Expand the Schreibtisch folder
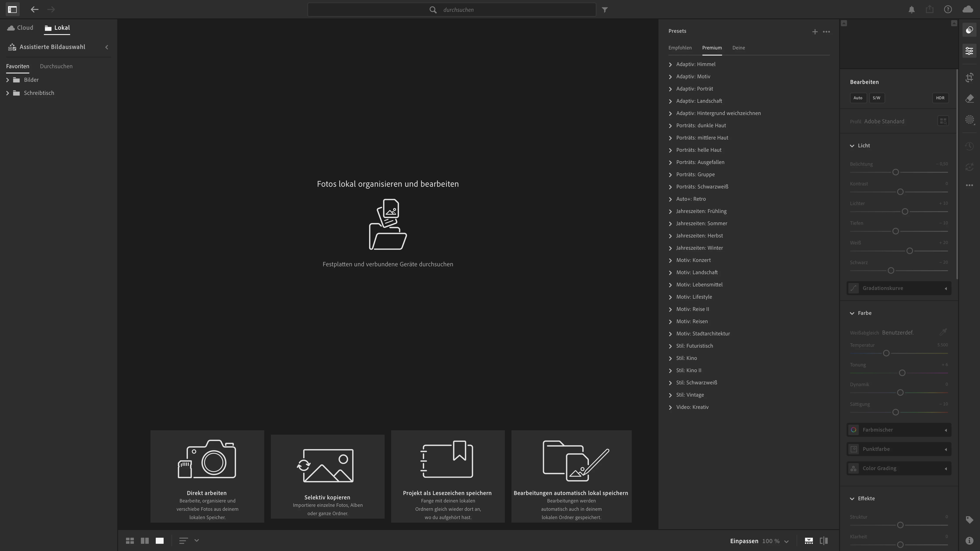 (8, 93)
